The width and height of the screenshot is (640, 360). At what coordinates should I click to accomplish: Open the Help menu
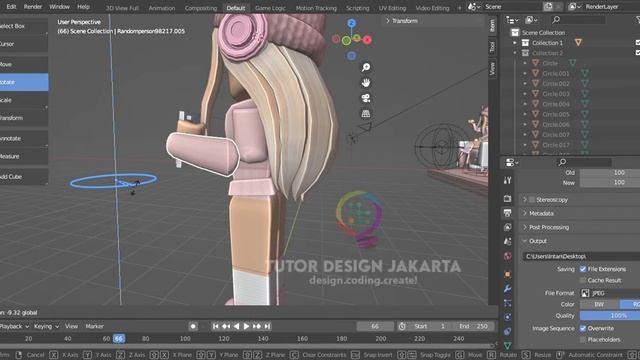83,7
